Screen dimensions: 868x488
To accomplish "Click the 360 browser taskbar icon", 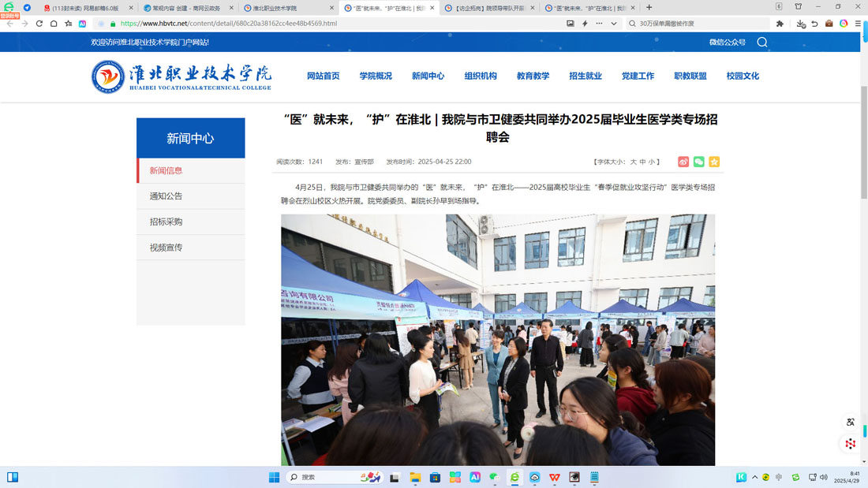I will pos(514,477).
